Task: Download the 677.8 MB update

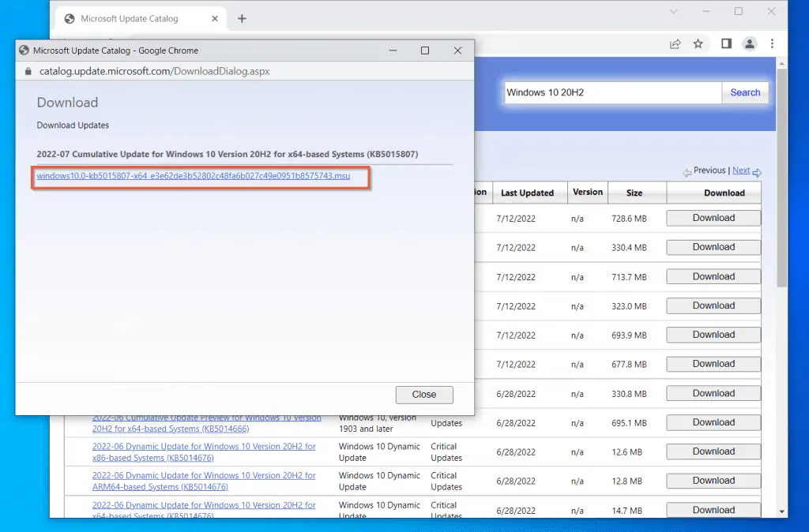Action: coord(713,364)
